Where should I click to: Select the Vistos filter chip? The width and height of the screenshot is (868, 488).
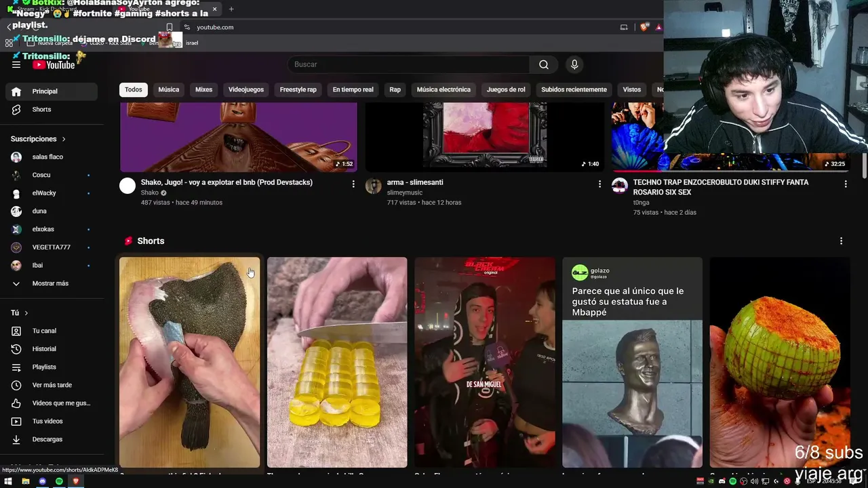coord(632,89)
